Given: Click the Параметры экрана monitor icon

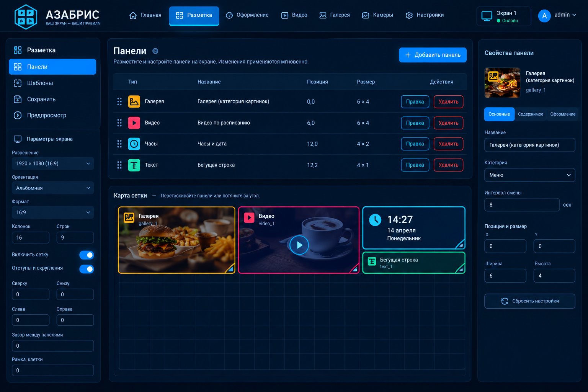Looking at the screenshot, I should (x=18, y=139).
